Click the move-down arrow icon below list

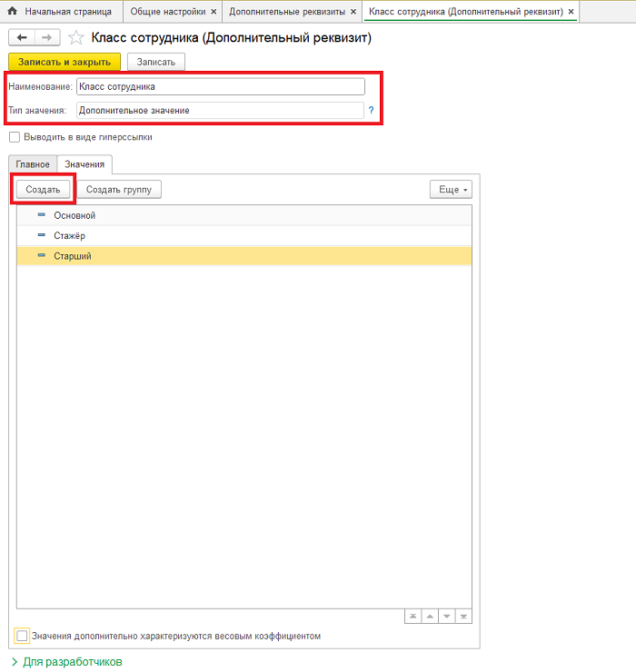coord(446,617)
